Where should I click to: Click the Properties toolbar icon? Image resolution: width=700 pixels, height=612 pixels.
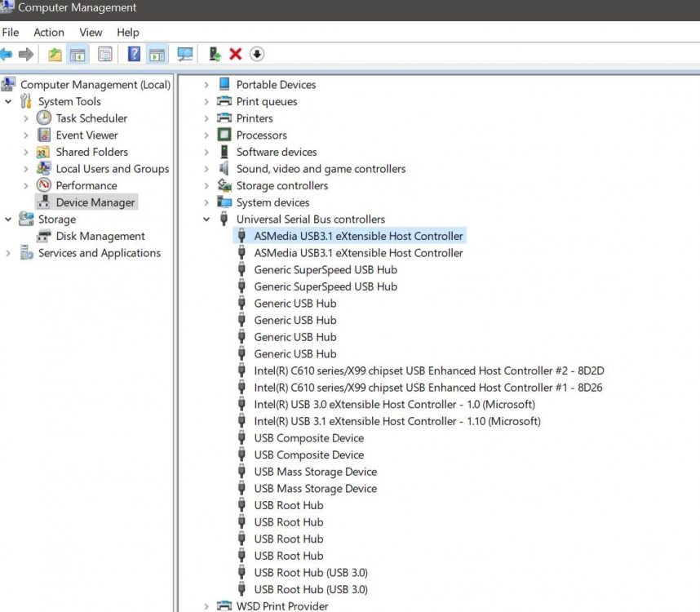105,55
